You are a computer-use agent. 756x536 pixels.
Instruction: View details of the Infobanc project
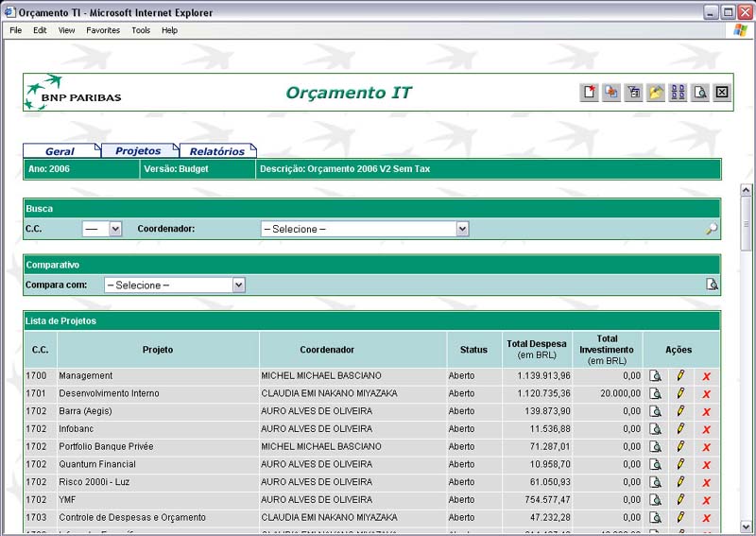tap(655, 429)
